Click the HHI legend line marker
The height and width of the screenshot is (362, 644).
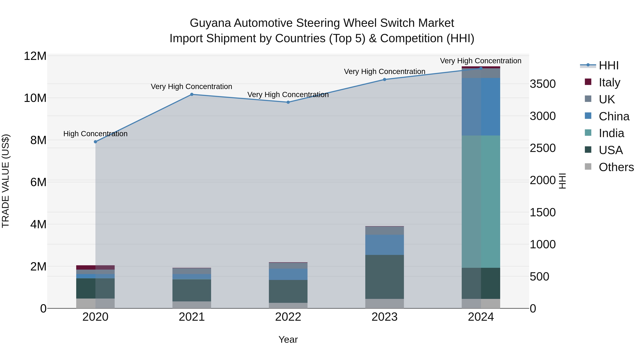pos(588,65)
